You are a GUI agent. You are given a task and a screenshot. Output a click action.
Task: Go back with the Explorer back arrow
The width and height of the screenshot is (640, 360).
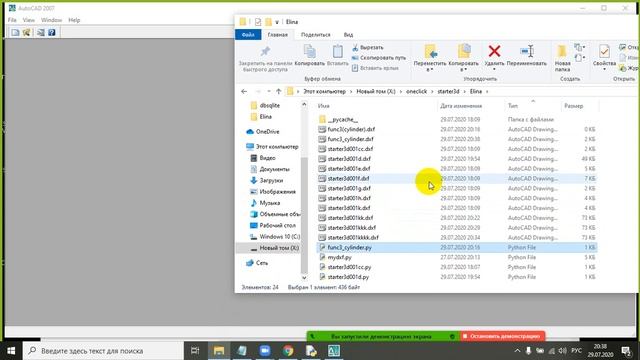click(244, 91)
